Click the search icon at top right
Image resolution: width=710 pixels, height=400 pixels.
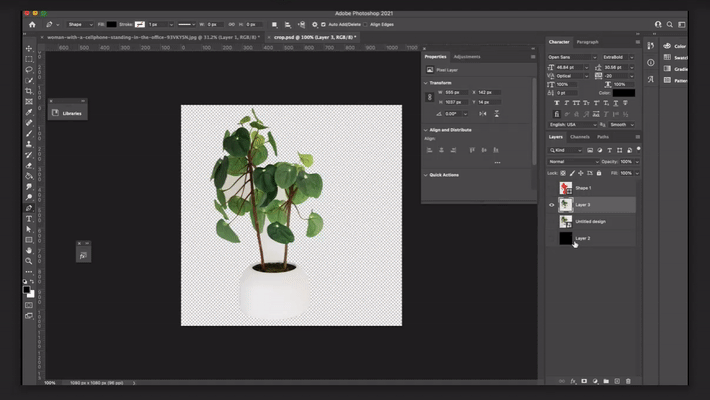670,24
